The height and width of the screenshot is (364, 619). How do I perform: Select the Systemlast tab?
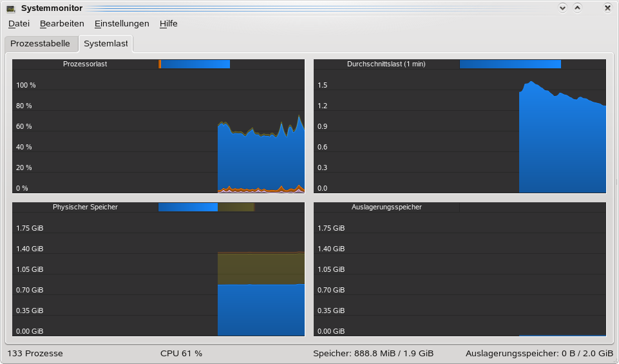point(106,43)
